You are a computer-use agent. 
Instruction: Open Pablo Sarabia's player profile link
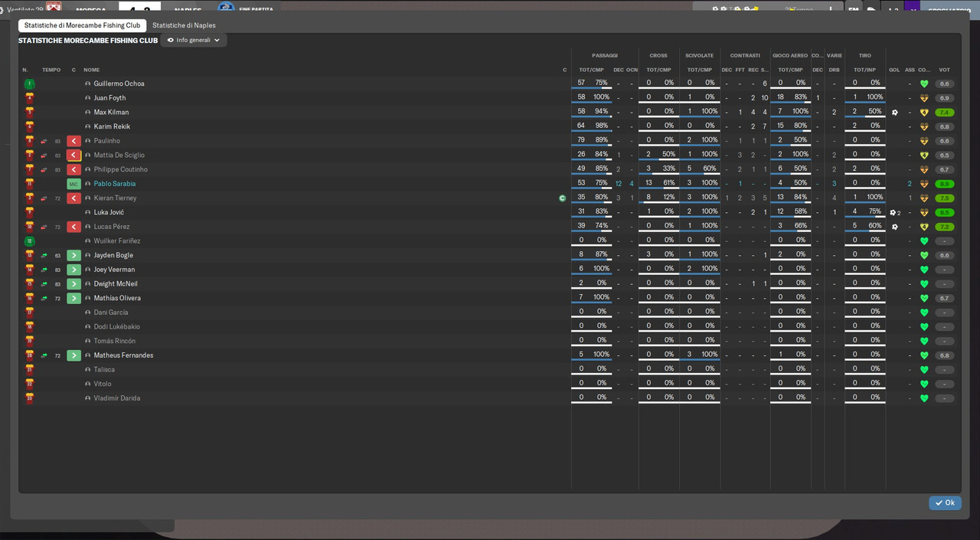tap(115, 184)
